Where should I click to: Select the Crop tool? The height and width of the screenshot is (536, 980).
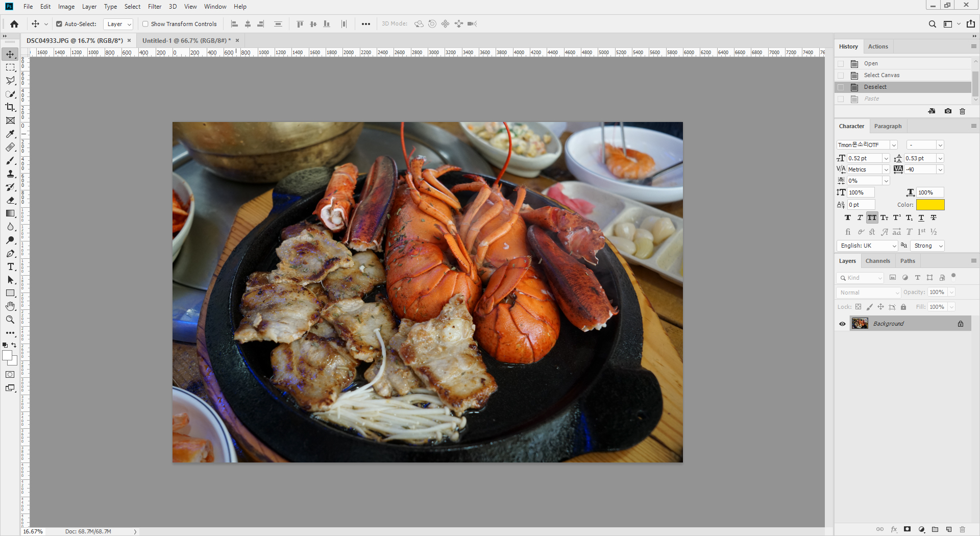[10, 107]
